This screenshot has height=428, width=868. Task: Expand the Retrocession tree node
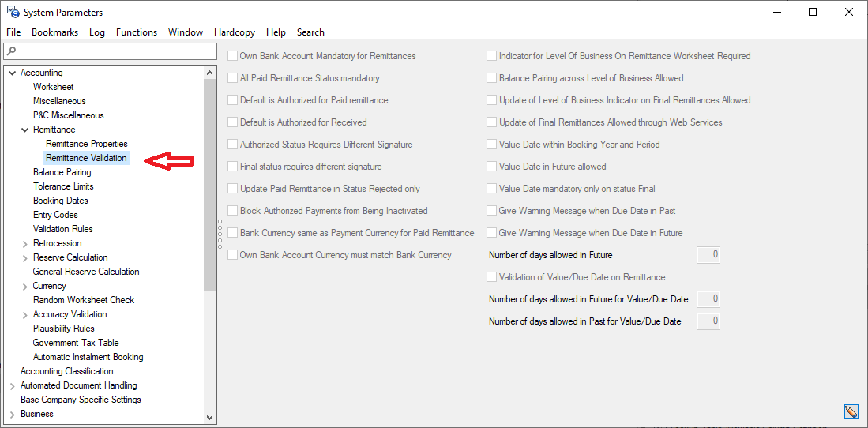click(x=24, y=243)
